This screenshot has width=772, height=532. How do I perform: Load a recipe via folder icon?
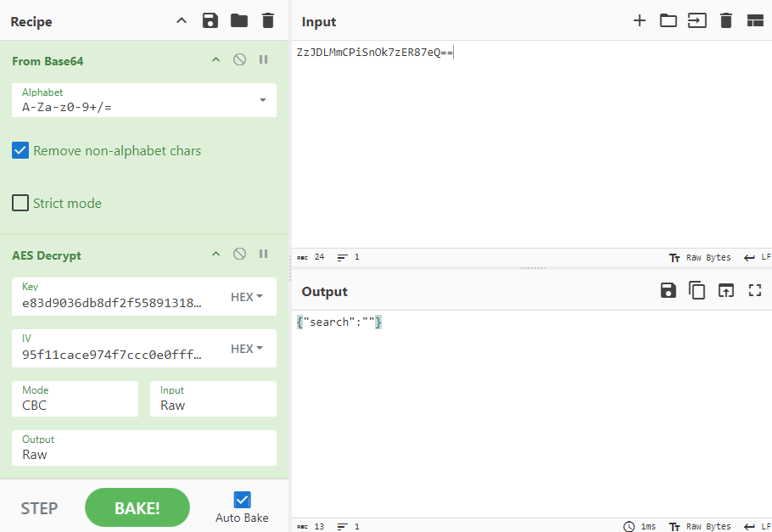point(239,21)
